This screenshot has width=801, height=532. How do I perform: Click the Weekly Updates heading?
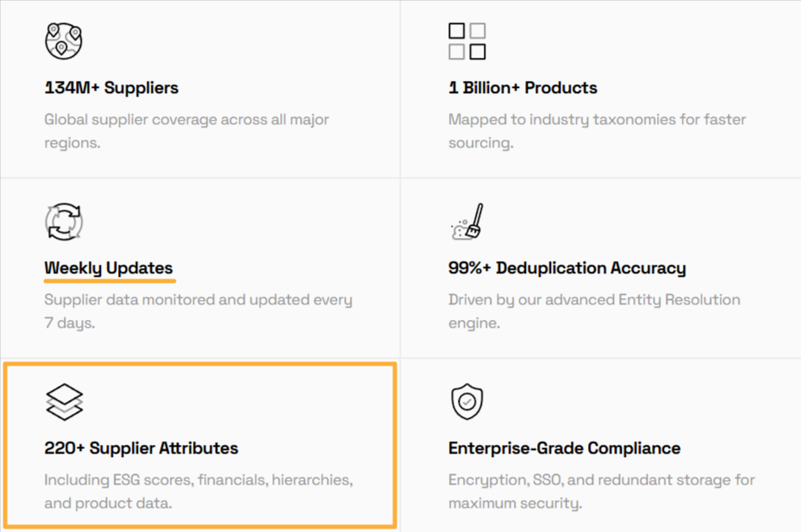coord(109,268)
